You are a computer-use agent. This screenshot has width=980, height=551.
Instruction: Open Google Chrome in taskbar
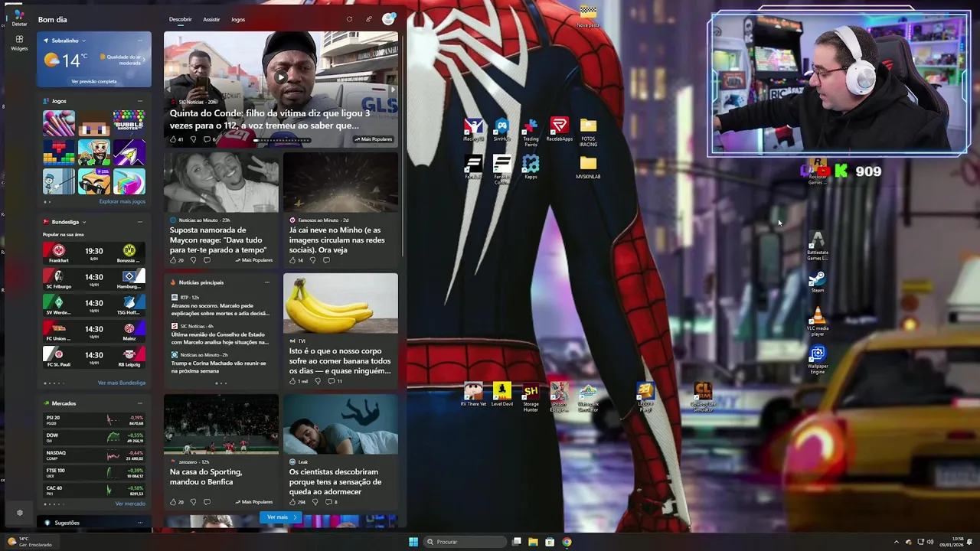567,542
